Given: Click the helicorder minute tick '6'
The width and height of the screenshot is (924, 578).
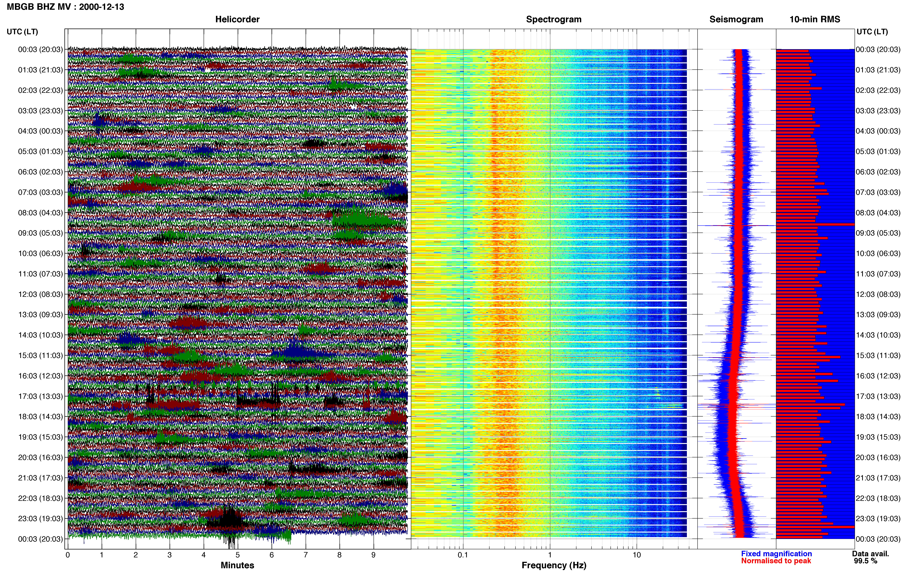Looking at the screenshot, I should [272, 555].
